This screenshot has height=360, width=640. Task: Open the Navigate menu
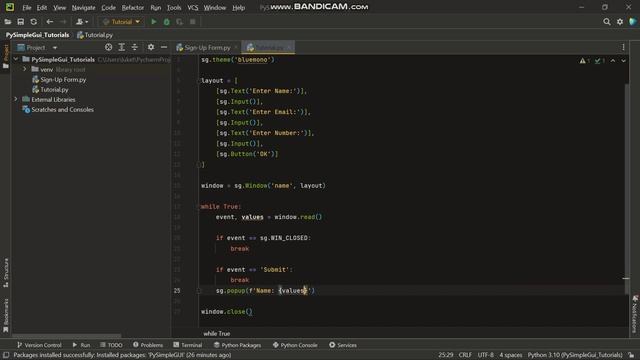(83, 8)
